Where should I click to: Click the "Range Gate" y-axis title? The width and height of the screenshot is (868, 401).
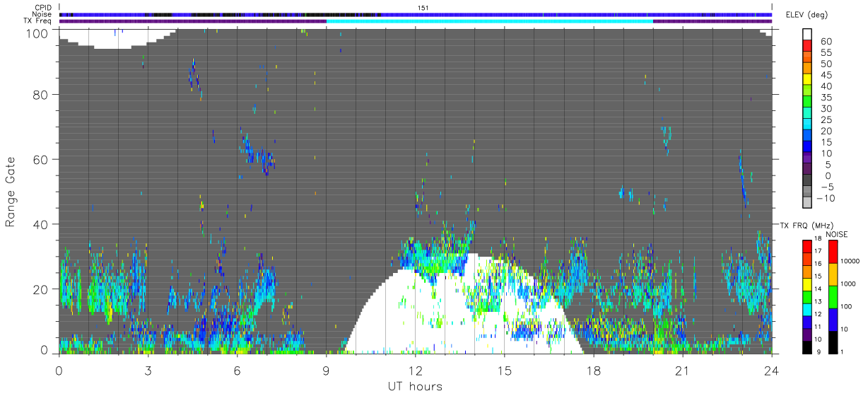(11, 193)
